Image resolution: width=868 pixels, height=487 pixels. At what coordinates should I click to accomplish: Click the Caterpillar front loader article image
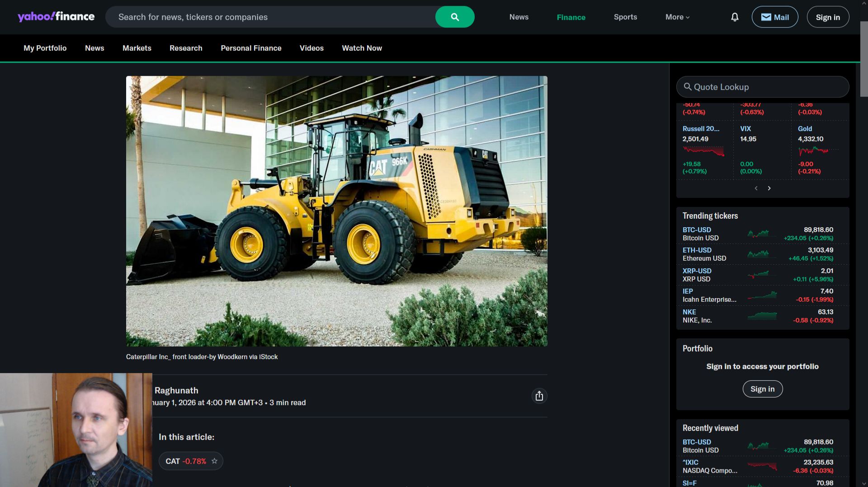click(x=337, y=211)
